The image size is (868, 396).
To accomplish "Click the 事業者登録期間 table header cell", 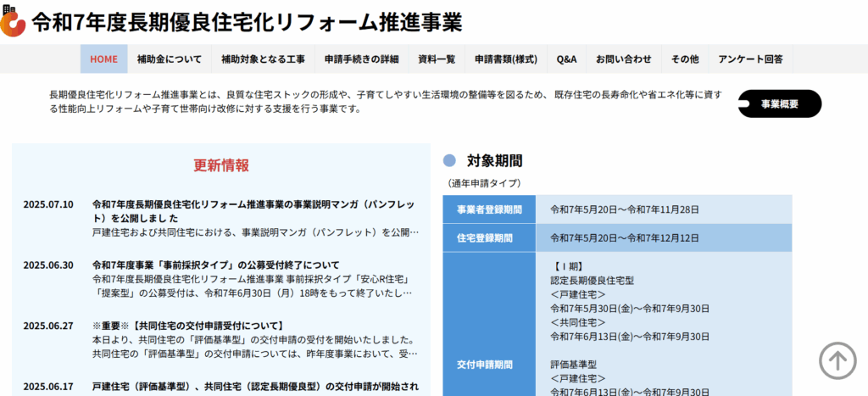I will coord(489,209).
